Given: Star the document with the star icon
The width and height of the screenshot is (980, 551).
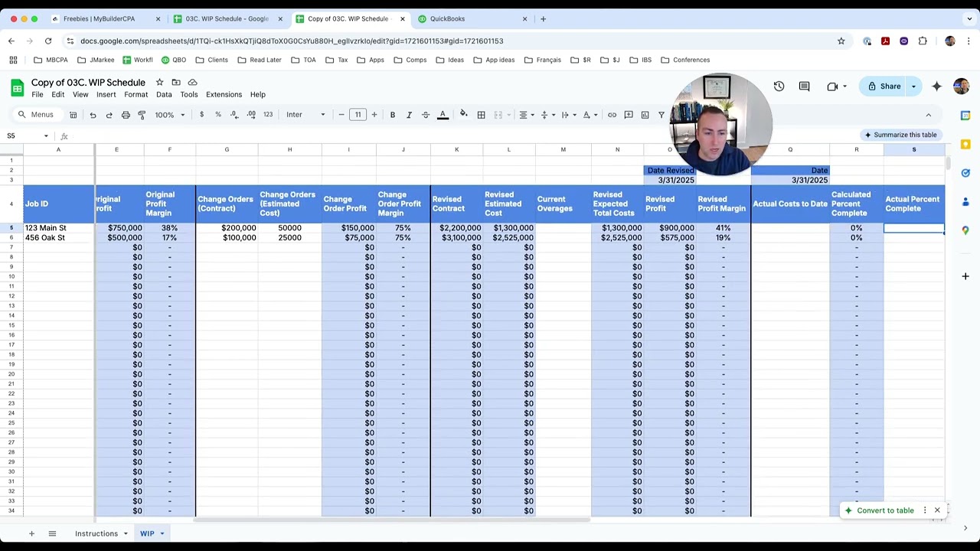Looking at the screenshot, I should click(x=159, y=82).
